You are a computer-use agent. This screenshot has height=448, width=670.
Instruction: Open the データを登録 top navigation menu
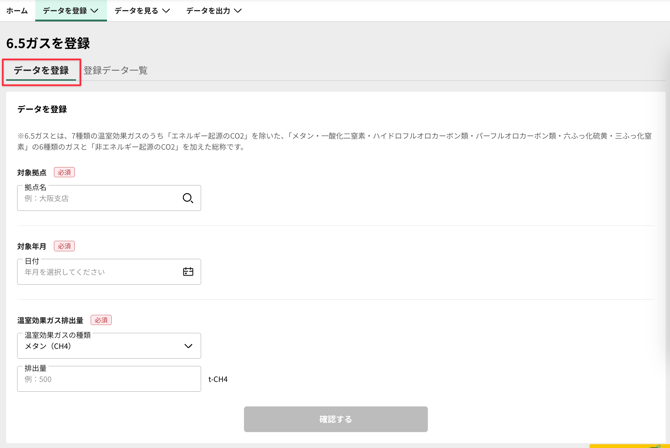70,11
